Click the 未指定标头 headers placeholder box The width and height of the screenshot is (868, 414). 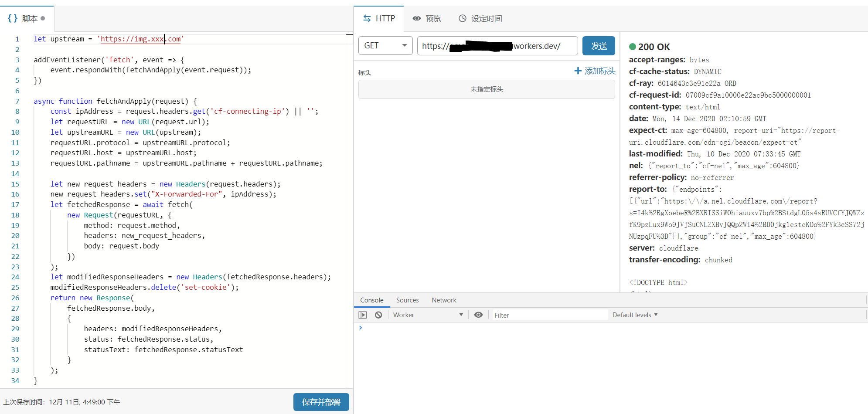tap(486, 89)
